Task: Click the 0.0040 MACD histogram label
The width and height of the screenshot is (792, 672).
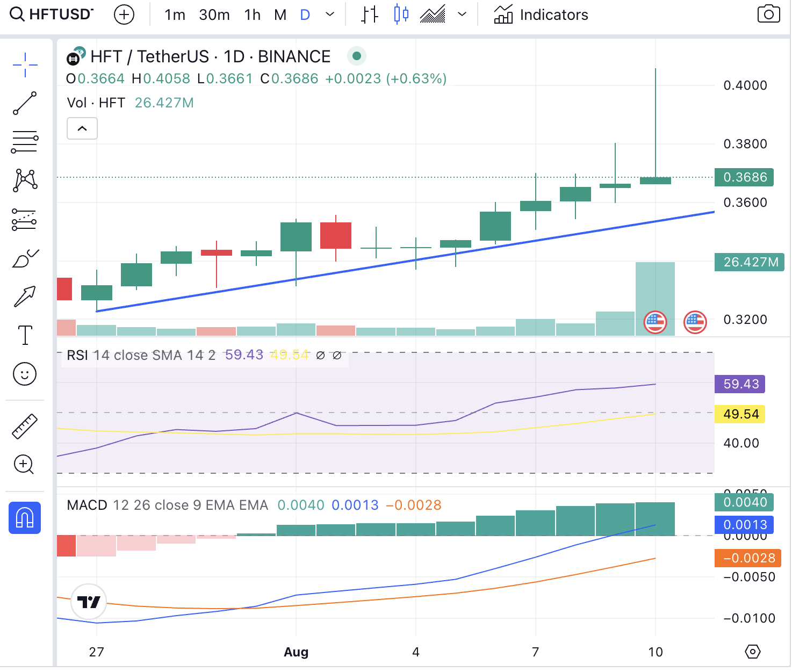Action: coord(744,502)
